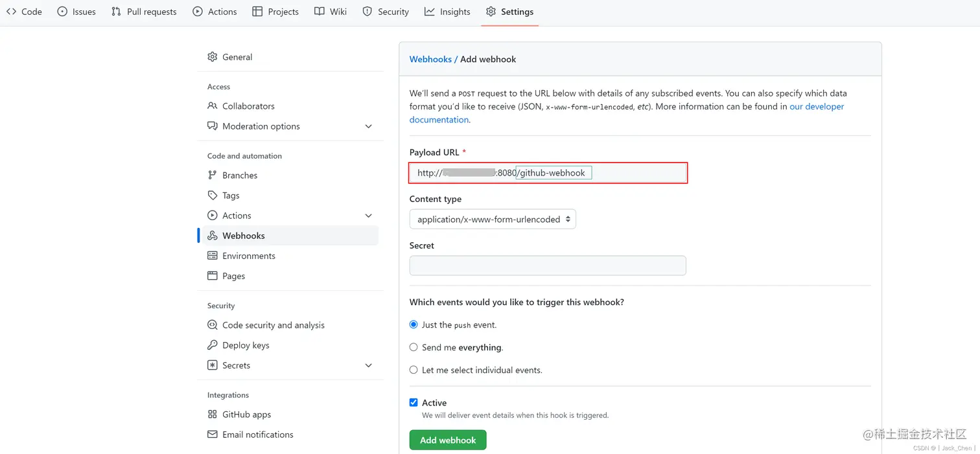
Task: Click the Environments server icon
Action: pos(213,256)
